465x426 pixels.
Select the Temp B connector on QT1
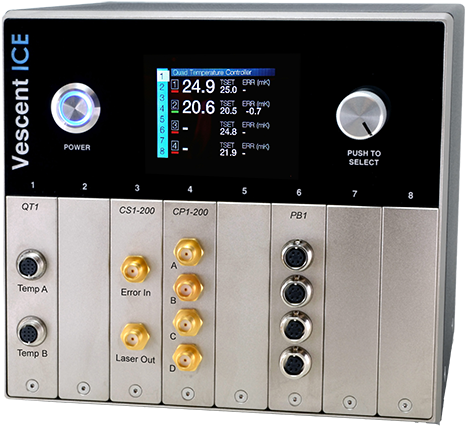(x=32, y=331)
